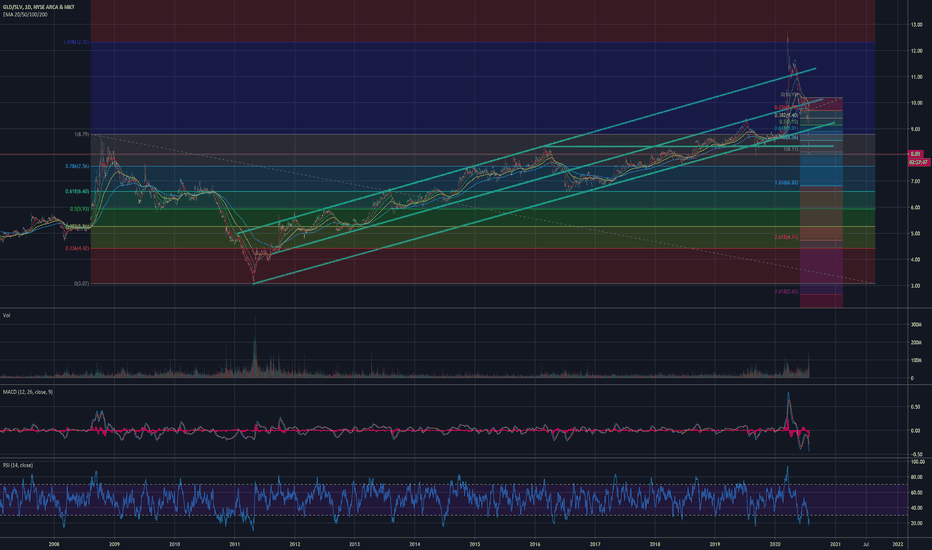Viewport: 932px width, 550px height.
Task: Click the 6.00 price axis label
Action: coord(916,208)
